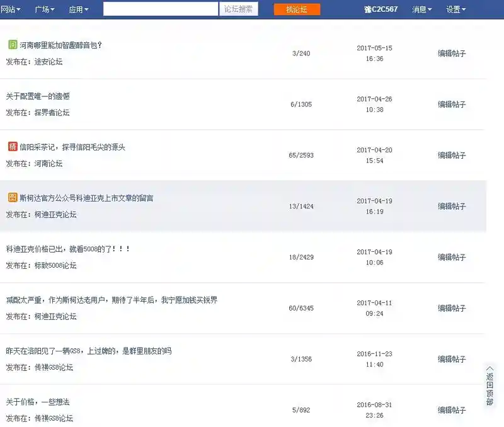Expand the 广场 dropdown in top bar

click(45, 9)
